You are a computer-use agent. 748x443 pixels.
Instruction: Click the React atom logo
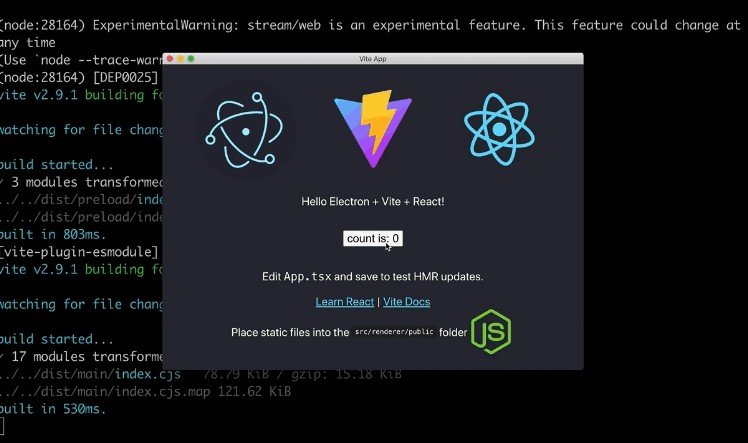[x=499, y=129]
